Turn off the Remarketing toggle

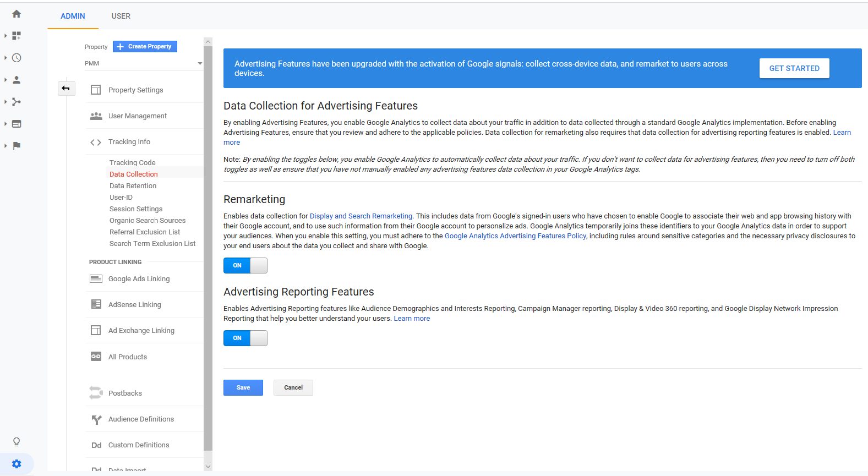245,265
